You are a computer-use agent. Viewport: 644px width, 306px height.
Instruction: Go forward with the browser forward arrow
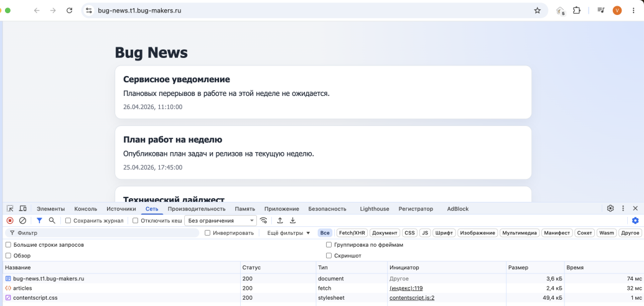coord(53,11)
